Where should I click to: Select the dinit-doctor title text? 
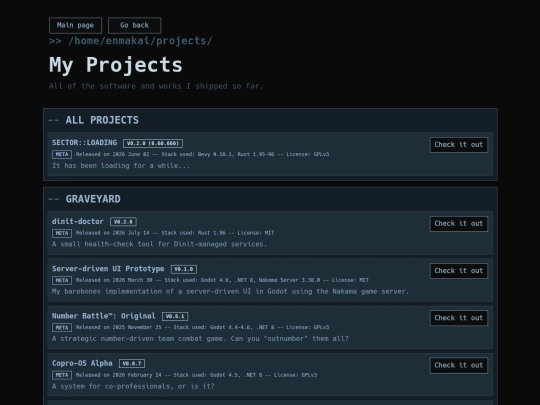pyautogui.click(x=78, y=221)
